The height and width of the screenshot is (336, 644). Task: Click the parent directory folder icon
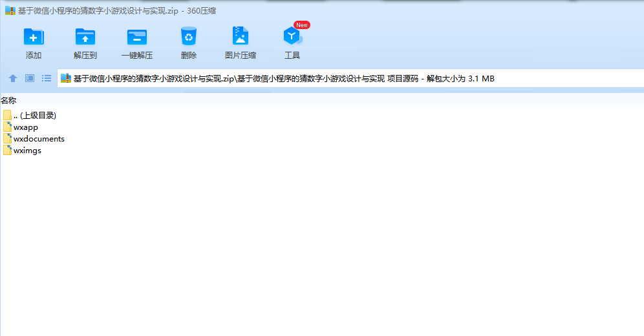[x=7, y=115]
